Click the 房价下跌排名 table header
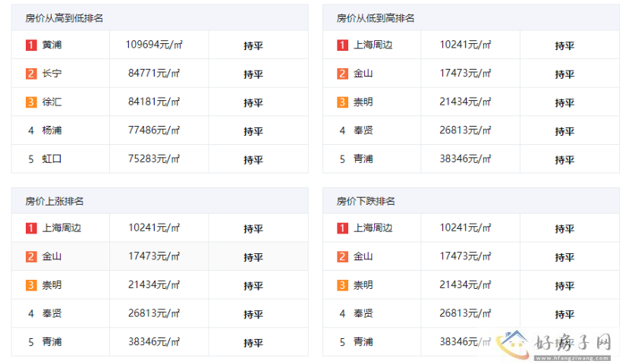 point(471,201)
